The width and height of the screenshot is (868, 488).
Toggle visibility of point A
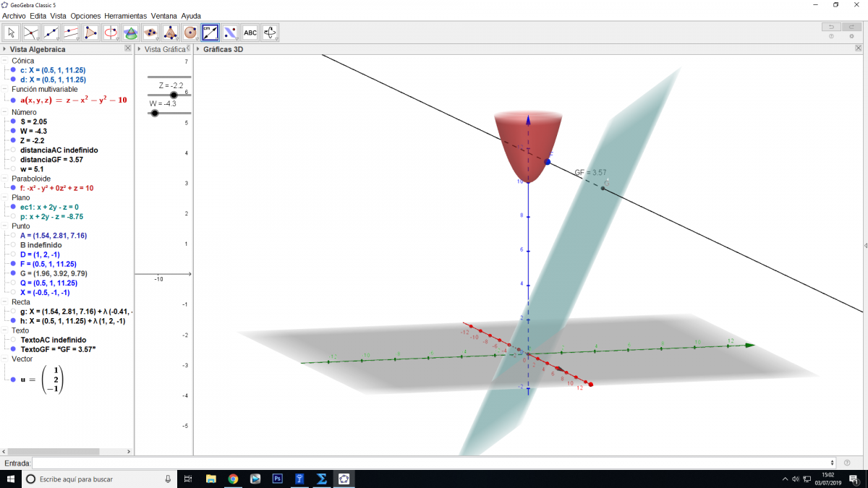(x=14, y=236)
